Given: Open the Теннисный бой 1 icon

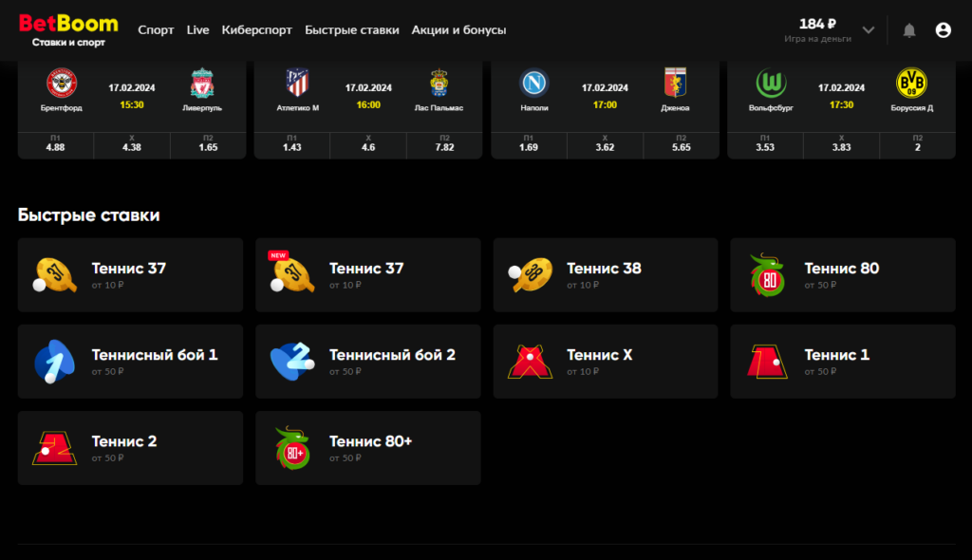Looking at the screenshot, I should point(55,362).
